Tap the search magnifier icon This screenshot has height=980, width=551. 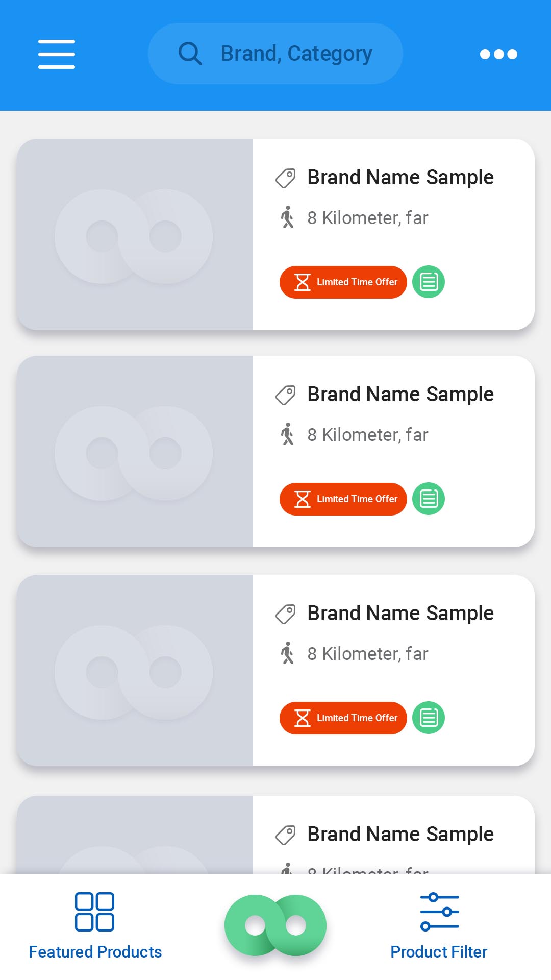coord(190,54)
